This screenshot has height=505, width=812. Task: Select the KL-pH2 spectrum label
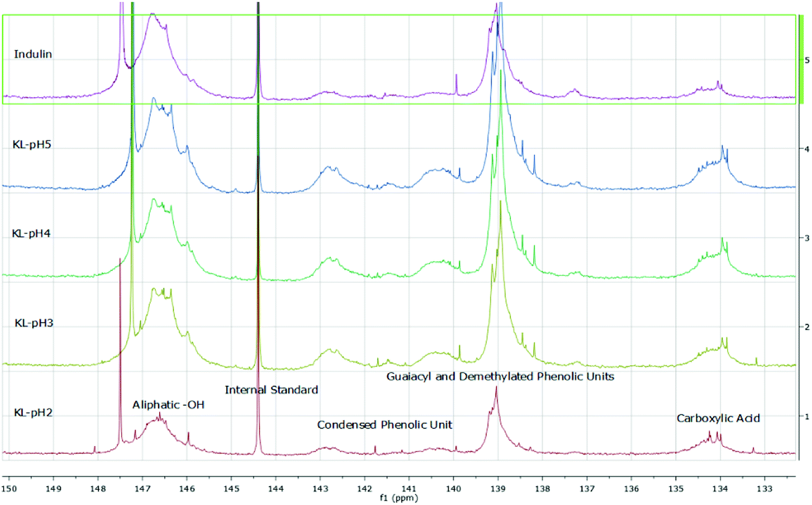point(32,412)
